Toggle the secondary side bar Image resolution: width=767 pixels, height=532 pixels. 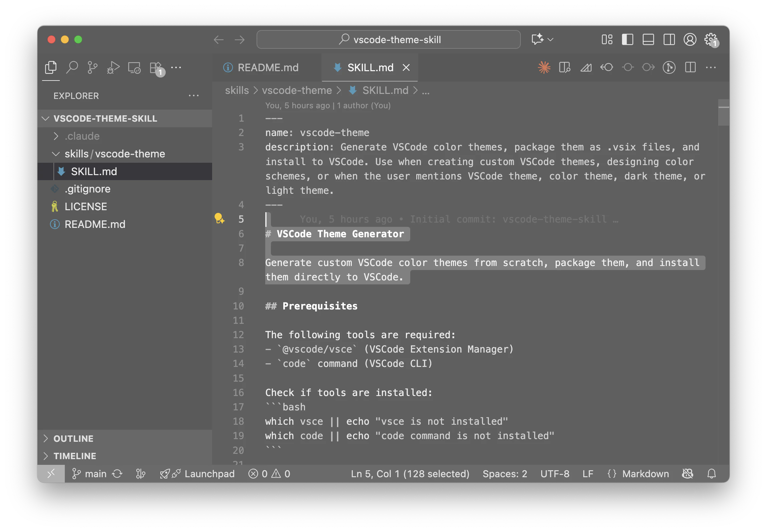669,39
